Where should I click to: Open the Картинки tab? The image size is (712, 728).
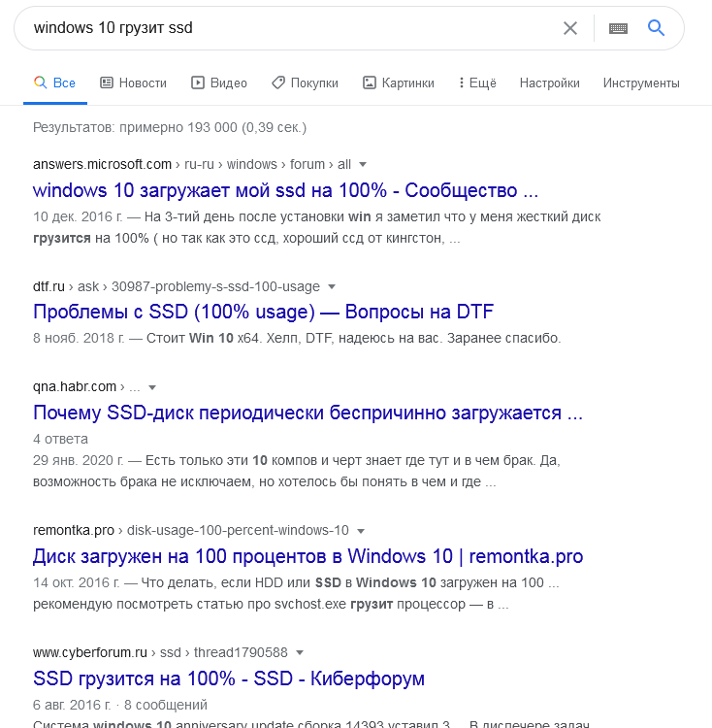(399, 83)
